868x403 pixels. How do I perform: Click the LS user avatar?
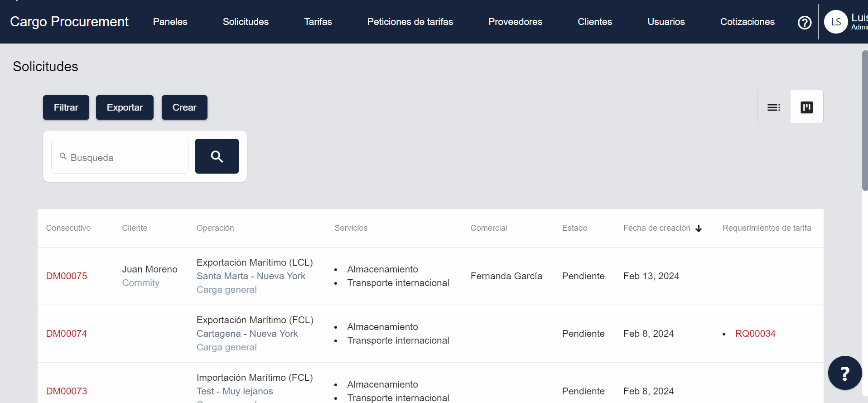pyautogui.click(x=835, y=22)
